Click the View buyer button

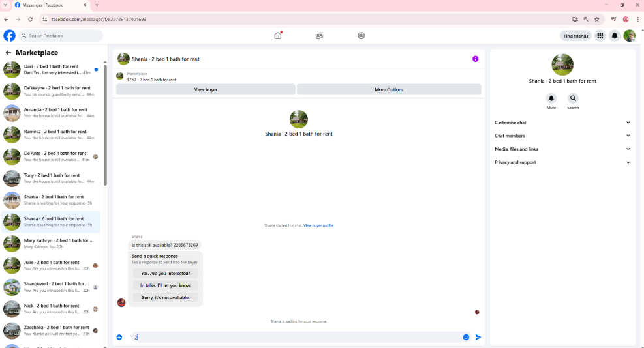pyautogui.click(x=206, y=89)
